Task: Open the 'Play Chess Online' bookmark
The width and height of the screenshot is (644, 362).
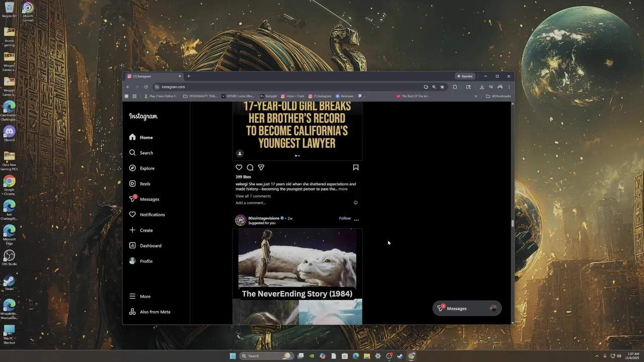Action: (x=161, y=96)
